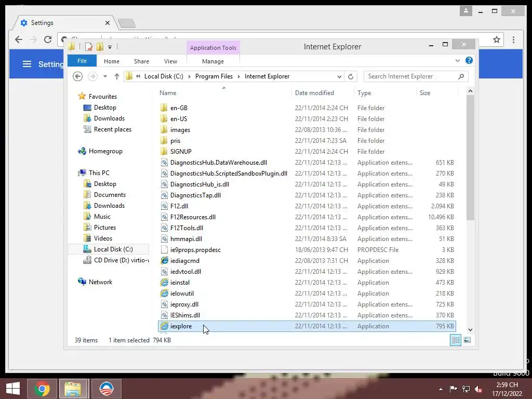The width and height of the screenshot is (532, 399).
Task: Click New folder quick access icon
Action: pyautogui.click(x=100, y=47)
